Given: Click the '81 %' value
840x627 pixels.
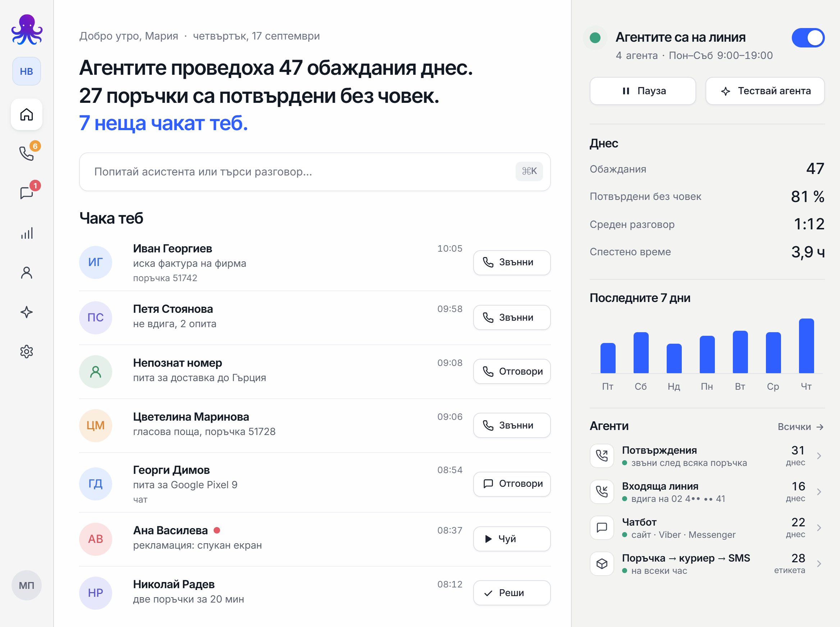Looking at the screenshot, I should pyautogui.click(x=807, y=197).
